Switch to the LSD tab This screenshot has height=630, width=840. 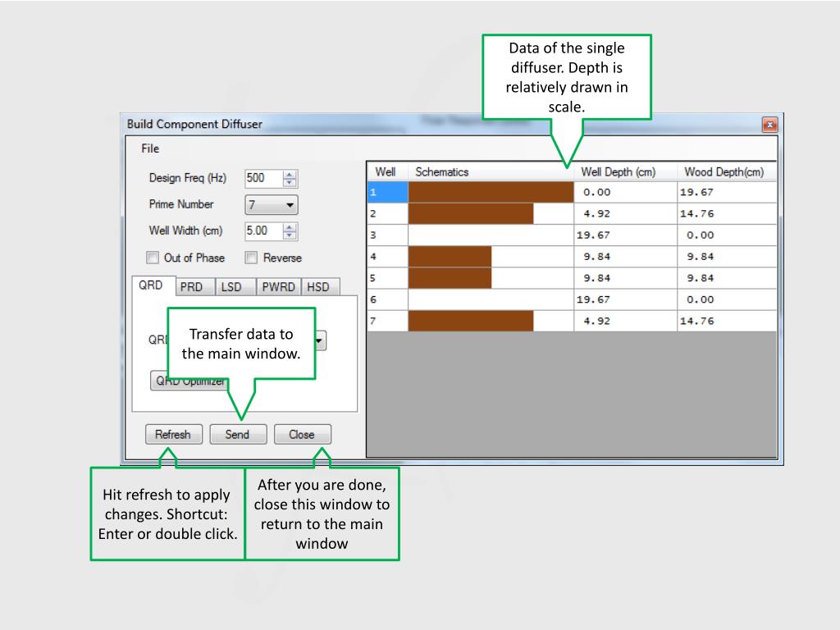pos(235,286)
